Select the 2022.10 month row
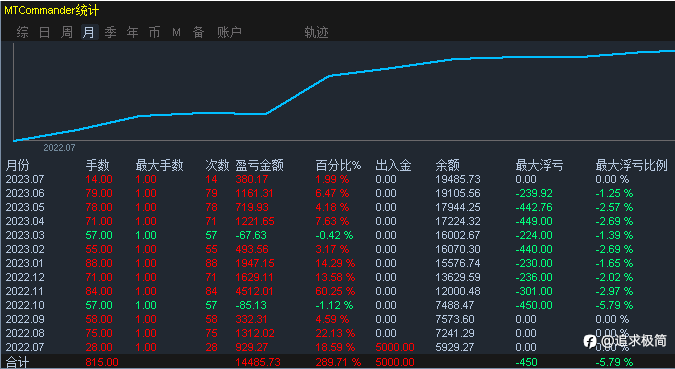The width and height of the screenshot is (675, 369). pyautogui.click(x=338, y=305)
